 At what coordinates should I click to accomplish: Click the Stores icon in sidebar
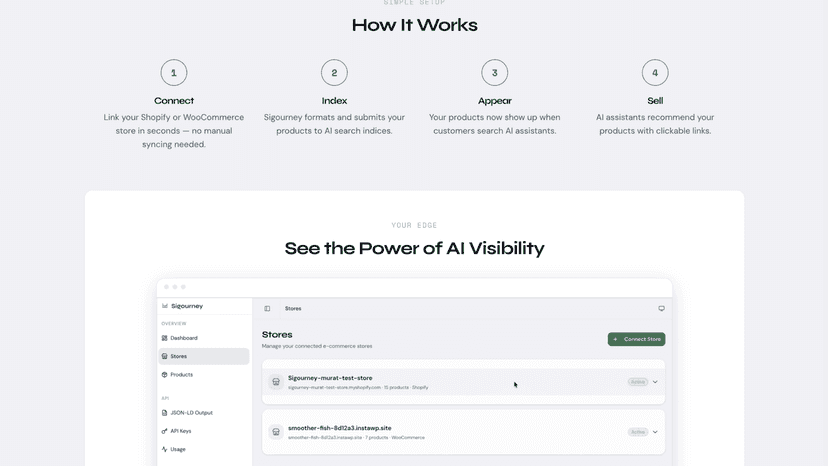click(164, 356)
